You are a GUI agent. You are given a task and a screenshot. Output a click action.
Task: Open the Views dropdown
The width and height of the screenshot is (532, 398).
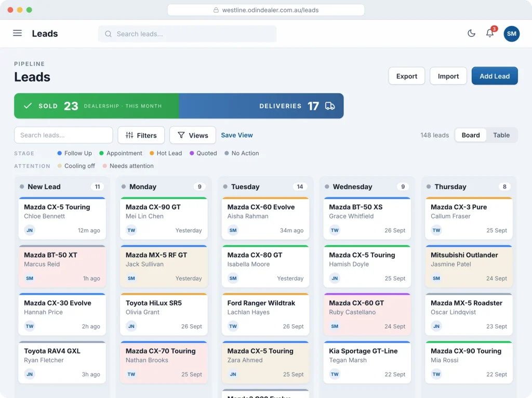[x=193, y=135]
